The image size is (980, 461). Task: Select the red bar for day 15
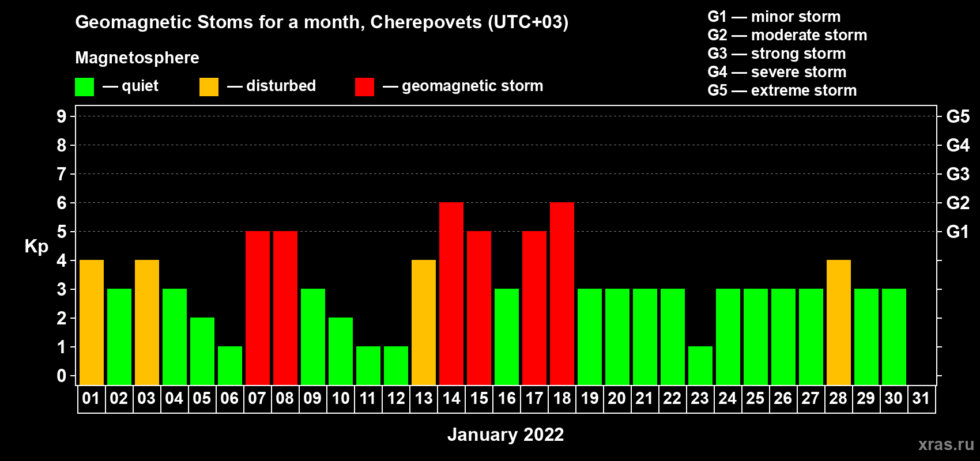(479, 308)
